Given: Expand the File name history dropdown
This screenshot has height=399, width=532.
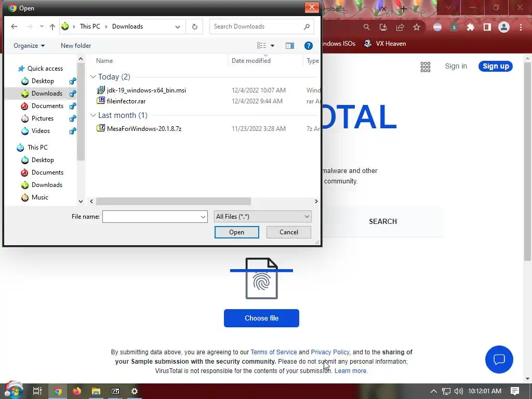Looking at the screenshot, I should [x=203, y=217].
